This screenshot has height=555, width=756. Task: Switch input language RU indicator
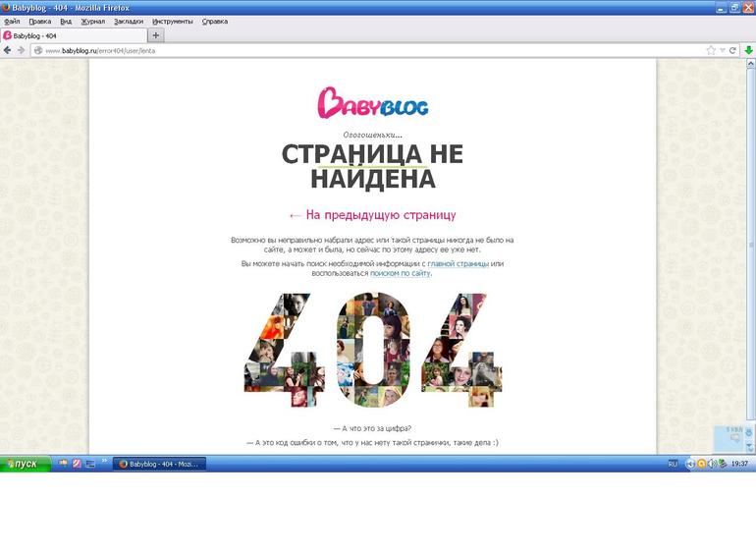(673, 464)
